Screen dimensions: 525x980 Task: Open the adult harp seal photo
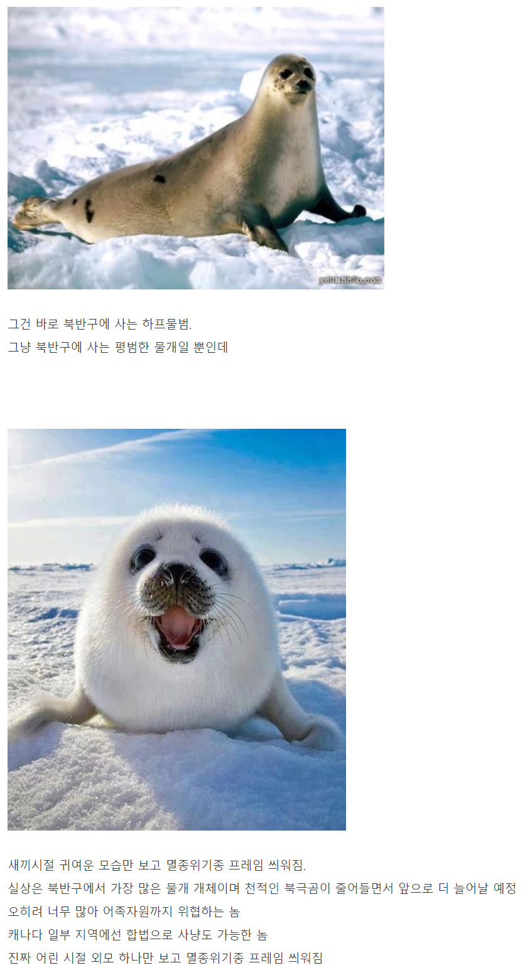click(195, 148)
